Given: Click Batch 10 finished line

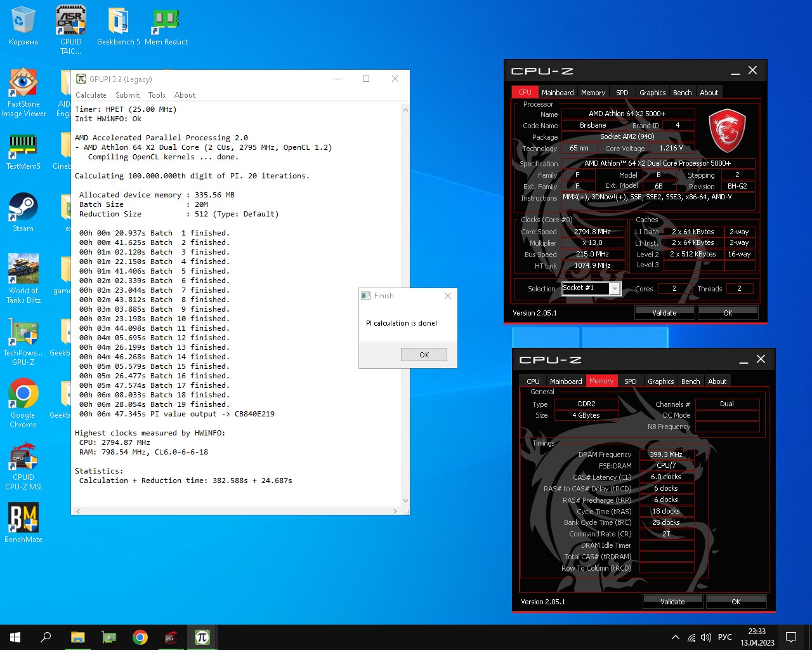Looking at the screenshot, I should (x=154, y=319).
